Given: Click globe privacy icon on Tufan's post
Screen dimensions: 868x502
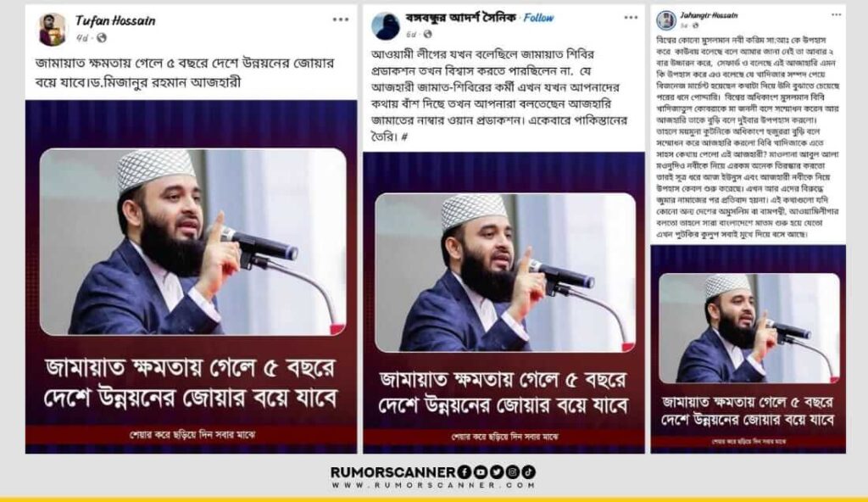Looking at the screenshot, I should 102,37.
